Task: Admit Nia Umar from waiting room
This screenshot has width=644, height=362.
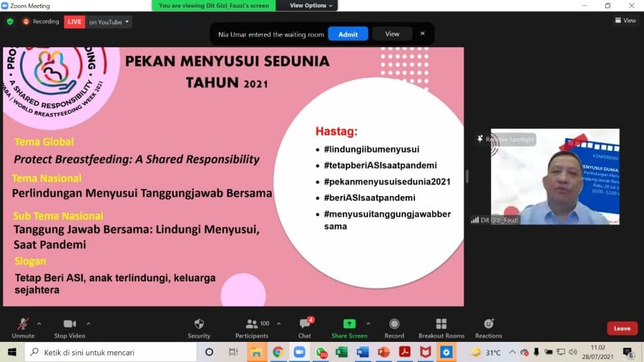Action: click(x=348, y=34)
